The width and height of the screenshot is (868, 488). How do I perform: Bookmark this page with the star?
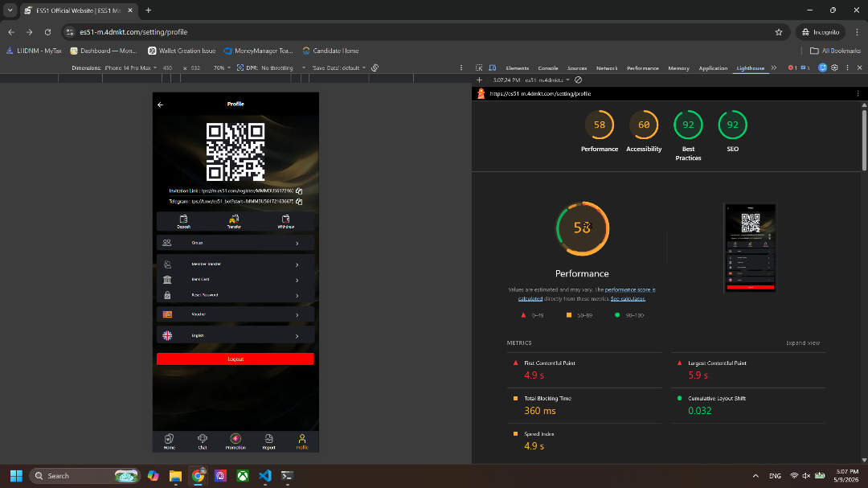(779, 32)
